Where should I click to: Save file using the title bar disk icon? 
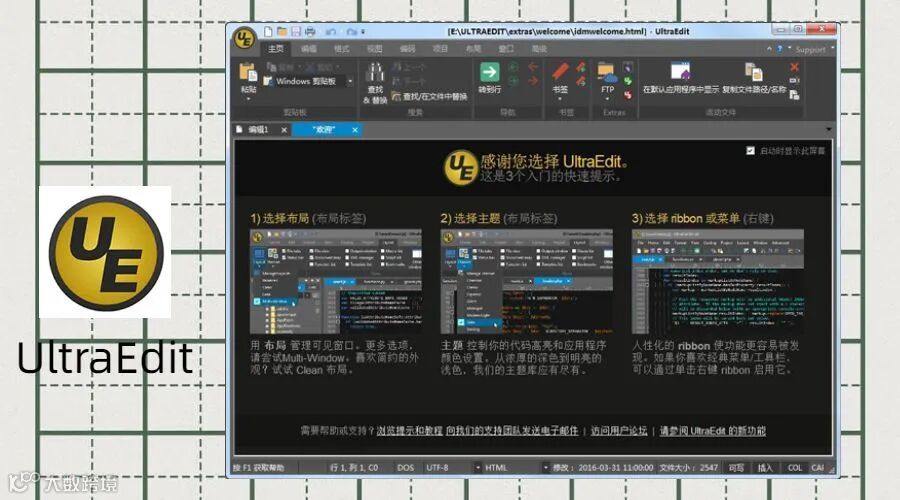(x=296, y=32)
